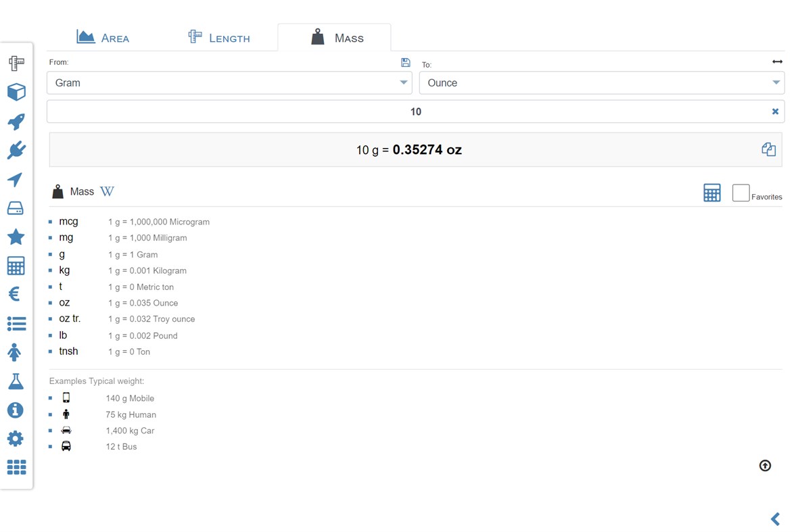Open the power plug sidebar icon

click(16, 151)
